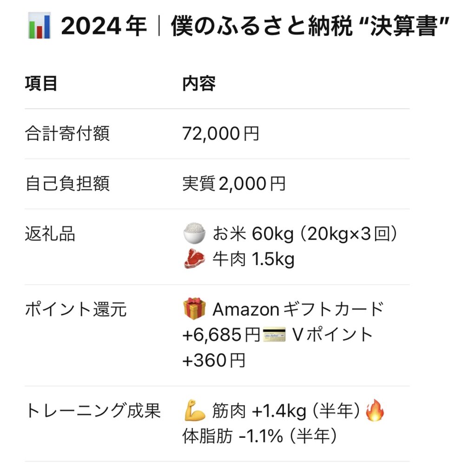Viewport: 476px width, 474px height.
Task: Select the 内容 column header
Action: point(199,84)
